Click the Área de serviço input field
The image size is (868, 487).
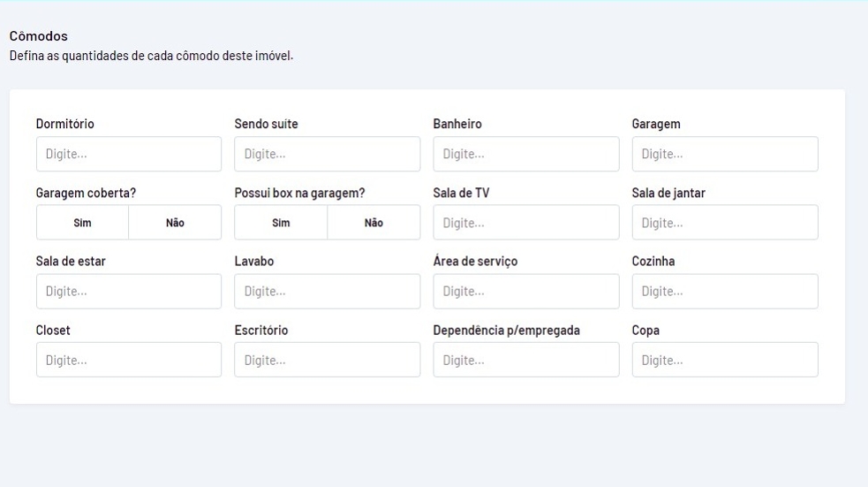(x=525, y=291)
